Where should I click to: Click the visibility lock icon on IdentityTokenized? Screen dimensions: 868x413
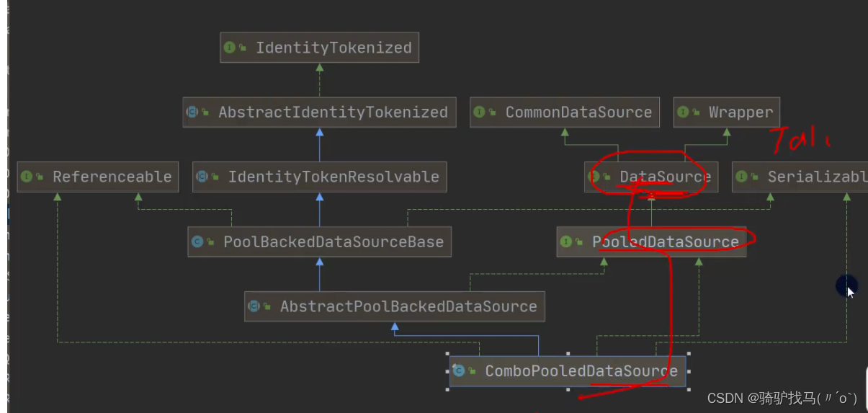(x=243, y=48)
